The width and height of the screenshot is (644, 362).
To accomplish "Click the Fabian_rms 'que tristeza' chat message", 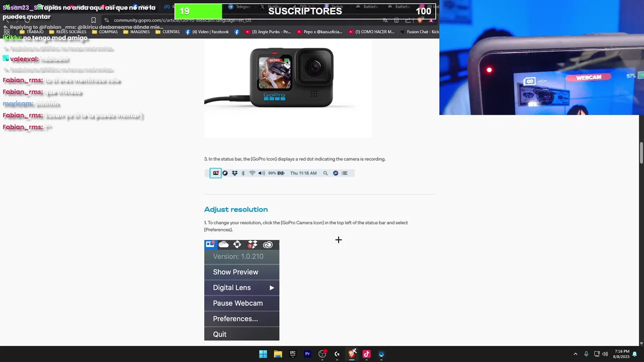I will pos(42,92).
